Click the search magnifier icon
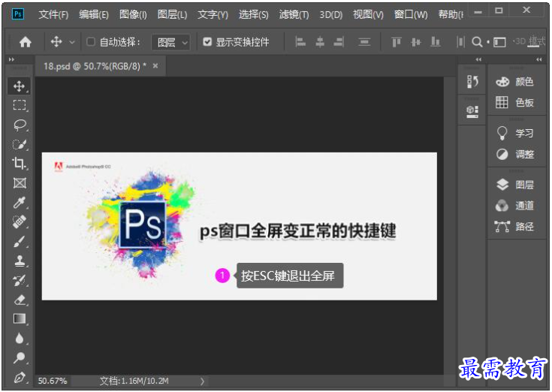Viewport: 552px width, 392px height. pyautogui.click(x=477, y=42)
